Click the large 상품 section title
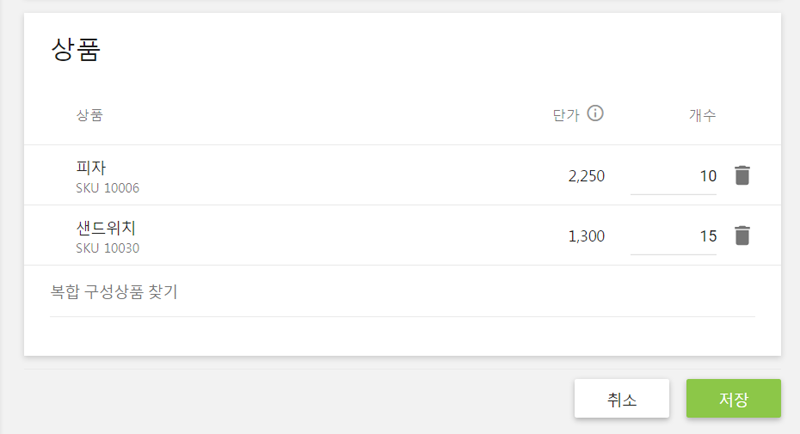800x434 pixels. [76, 51]
